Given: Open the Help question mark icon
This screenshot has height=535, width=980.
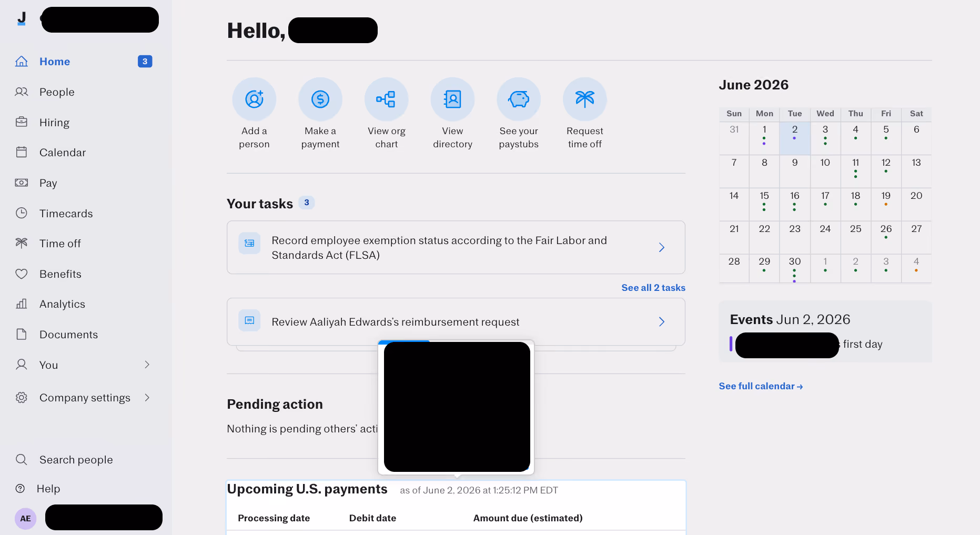Looking at the screenshot, I should coord(21,489).
